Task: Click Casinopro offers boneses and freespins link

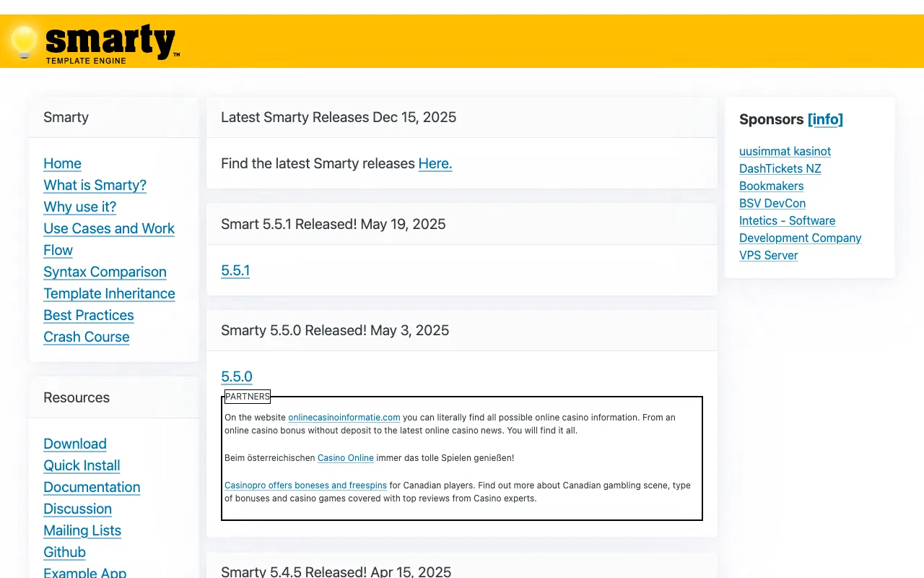Action: (x=305, y=486)
